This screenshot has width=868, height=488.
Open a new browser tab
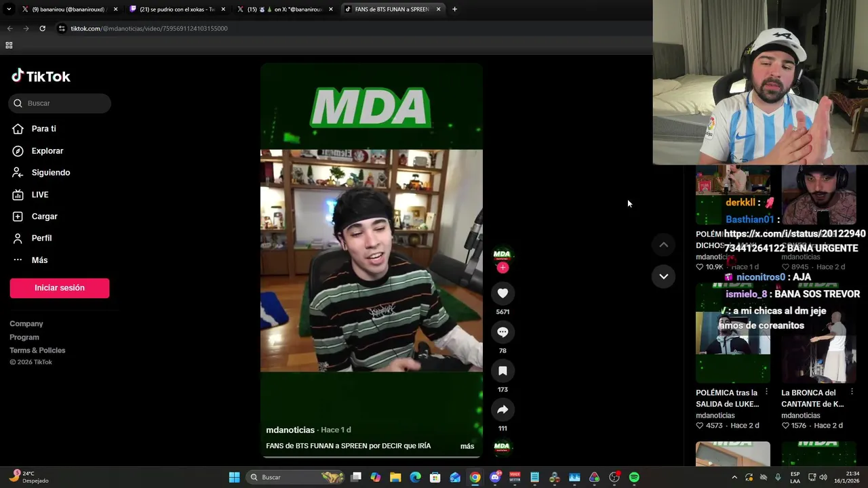[454, 9]
